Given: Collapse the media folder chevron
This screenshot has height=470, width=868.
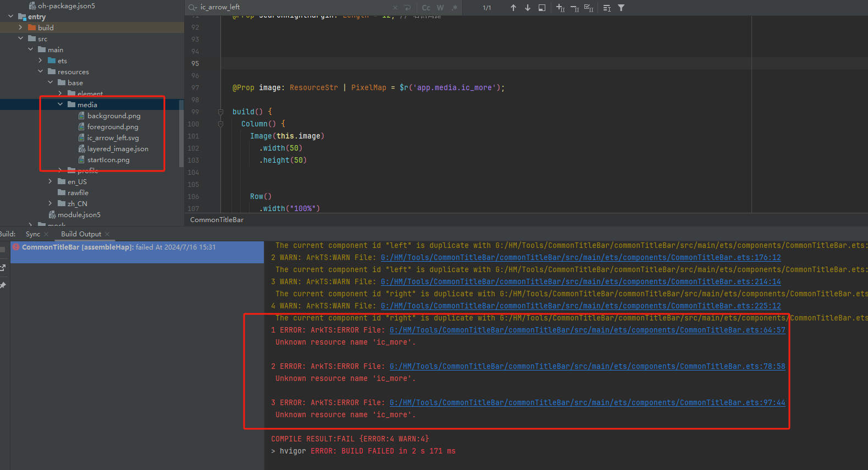Looking at the screenshot, I should click(60, 104).
